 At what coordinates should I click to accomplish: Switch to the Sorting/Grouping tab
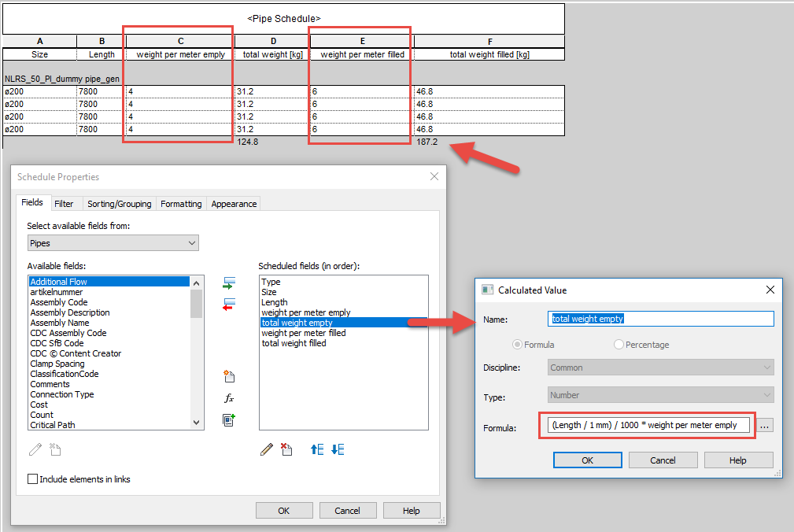(119, 203)
